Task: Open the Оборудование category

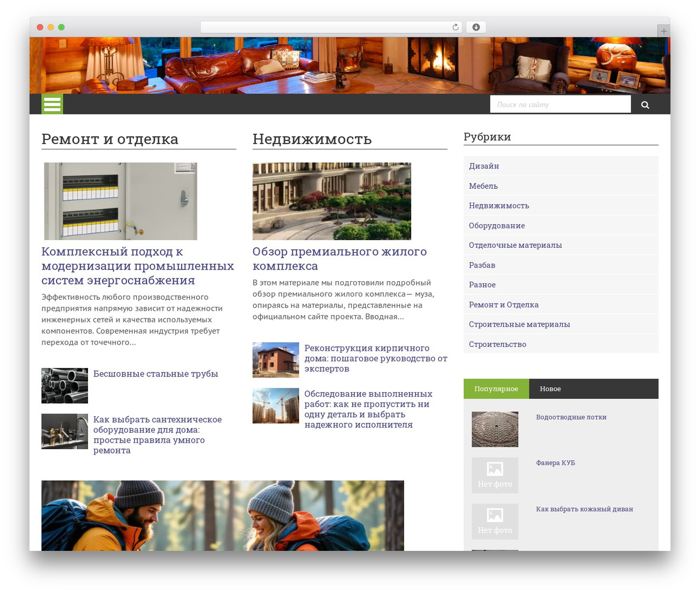Action: click(x=561, y=225)
